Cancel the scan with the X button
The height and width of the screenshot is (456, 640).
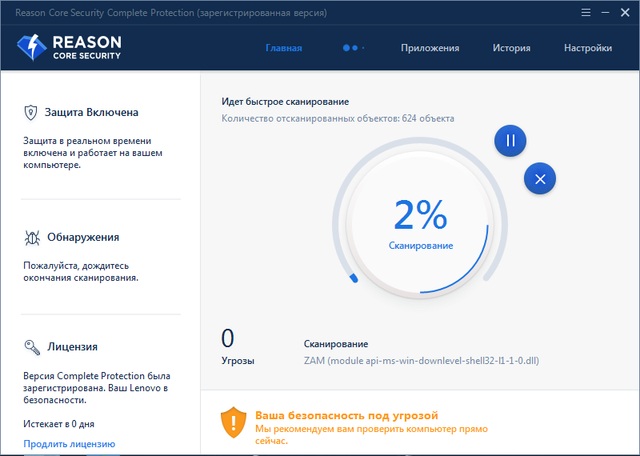[x=540, y=179]
